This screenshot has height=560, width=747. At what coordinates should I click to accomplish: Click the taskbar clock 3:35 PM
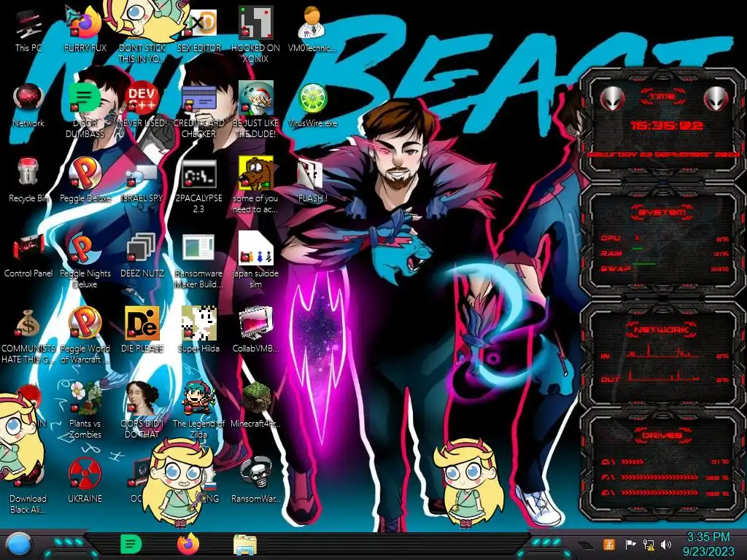pyautogui.click(x=708, y=537)
